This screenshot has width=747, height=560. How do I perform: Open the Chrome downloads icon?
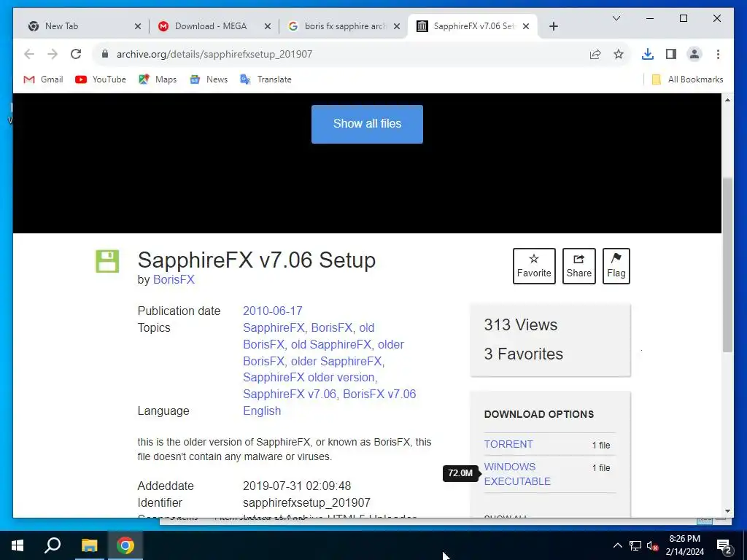click(x=648, y=54)
